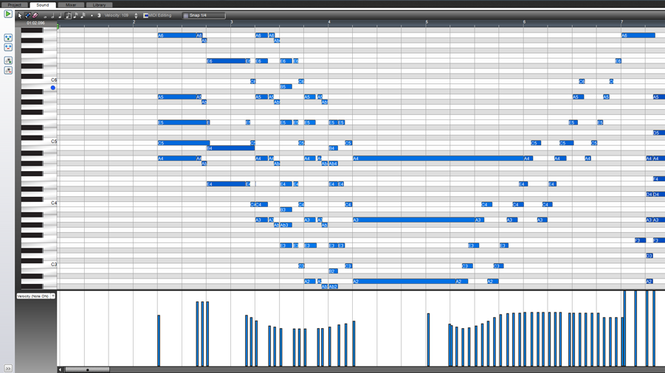Choose the half note length
665x373 pixels.
point(53,16)
